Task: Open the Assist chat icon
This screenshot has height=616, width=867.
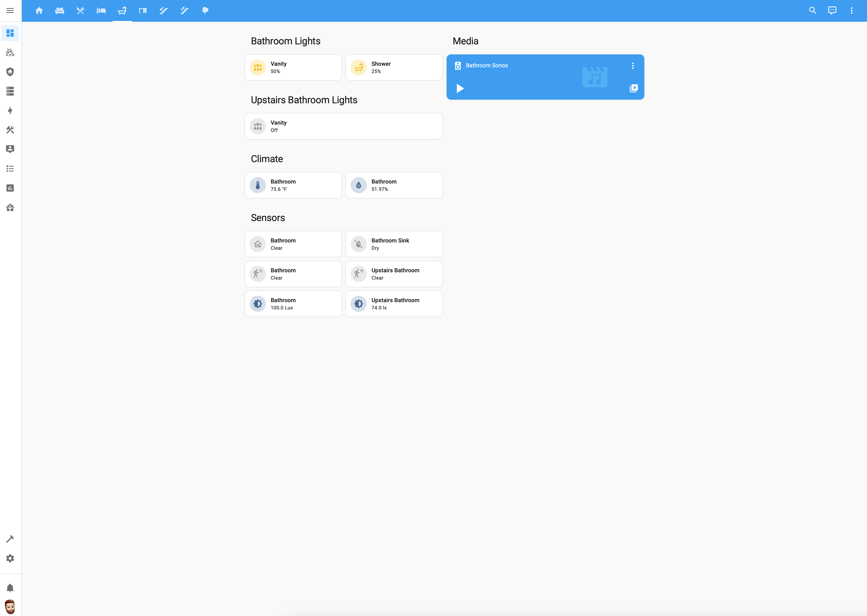Action: pos(832,11)
